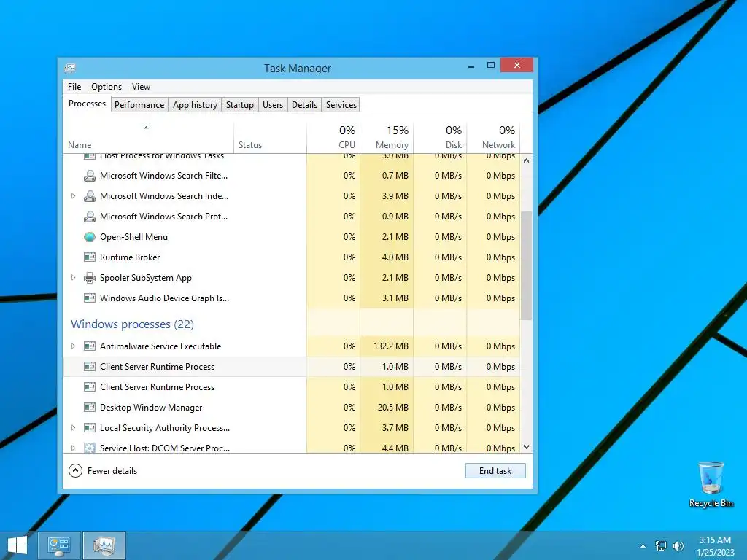Screen dimensions: 747x560
Task: Open the Options menu
Action: [107, 87]
